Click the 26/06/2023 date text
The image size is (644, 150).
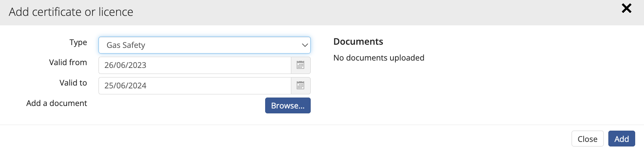tap(125, 65)
